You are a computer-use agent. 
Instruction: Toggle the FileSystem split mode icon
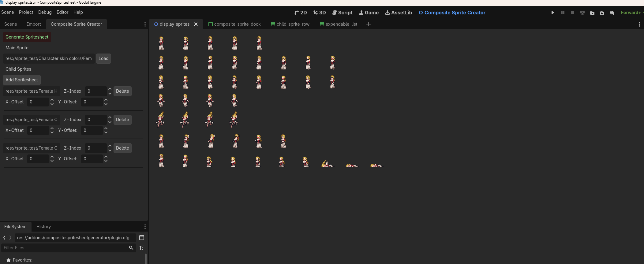coord(142,238)
